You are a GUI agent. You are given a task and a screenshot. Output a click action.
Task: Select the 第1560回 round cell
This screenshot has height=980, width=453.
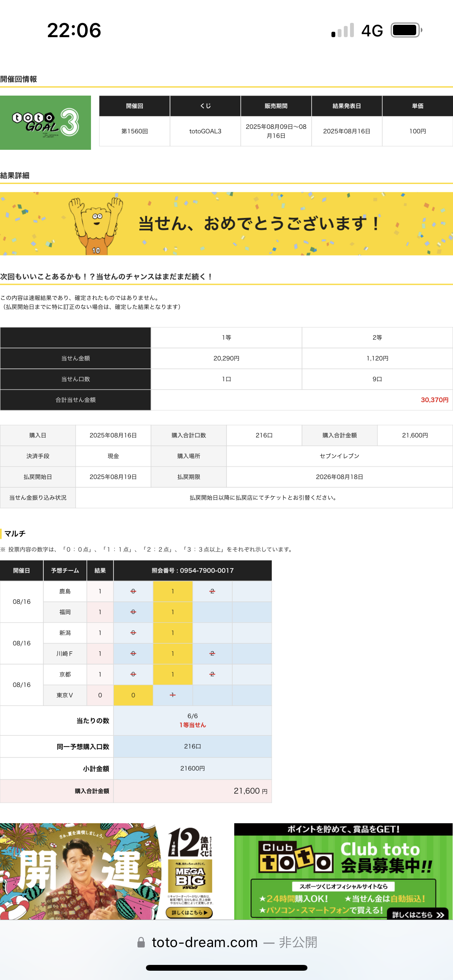click(134, 131)
